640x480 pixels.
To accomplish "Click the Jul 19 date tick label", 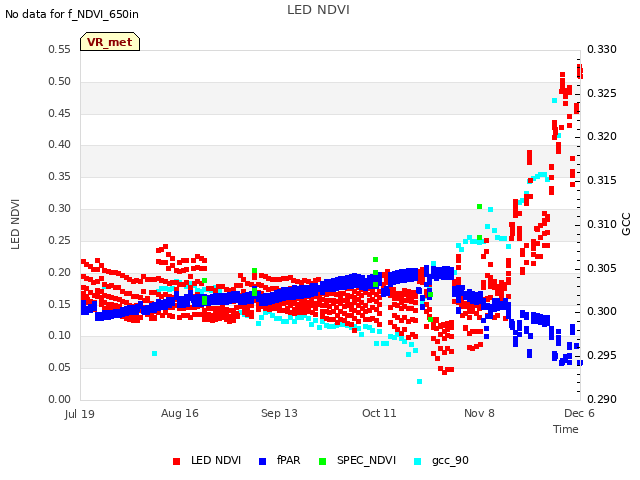I will [80, 414].
